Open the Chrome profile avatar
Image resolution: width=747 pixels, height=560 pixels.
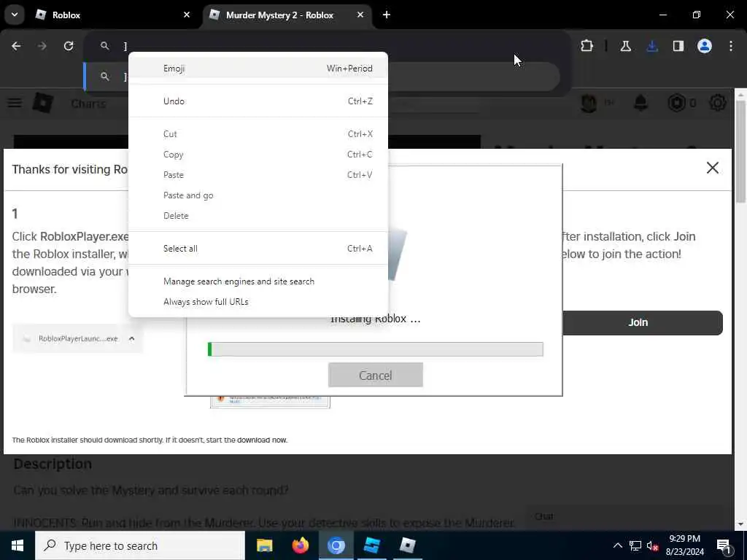pos(705,46)
